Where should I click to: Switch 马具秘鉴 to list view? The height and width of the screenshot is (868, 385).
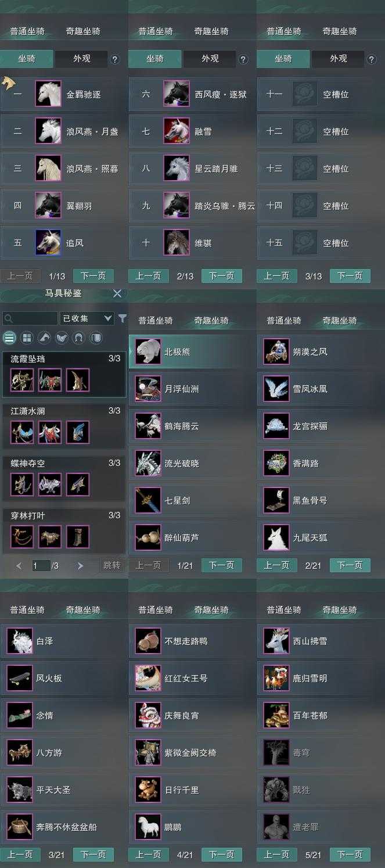[9, 338]
